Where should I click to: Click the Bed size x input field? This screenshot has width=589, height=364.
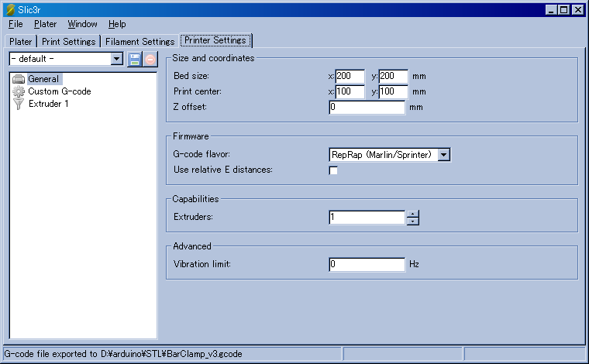tap(350, 76)
